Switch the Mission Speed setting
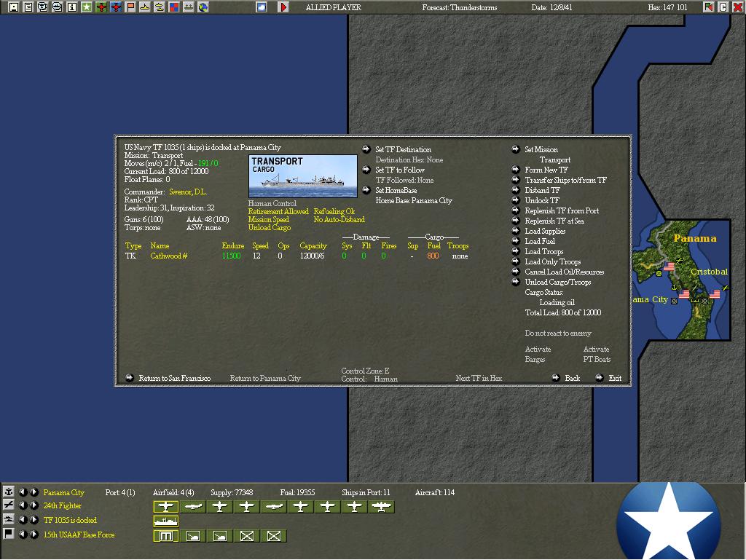The height and width of the screenshot is (560, 746). tap(268, 220)
